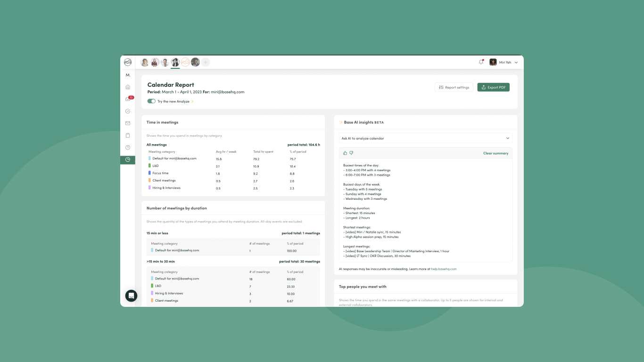Open the mail icon in the sidebar
The width and height of the screenshot is (644, 362).
pyautogui.click(x=127, y=123)
